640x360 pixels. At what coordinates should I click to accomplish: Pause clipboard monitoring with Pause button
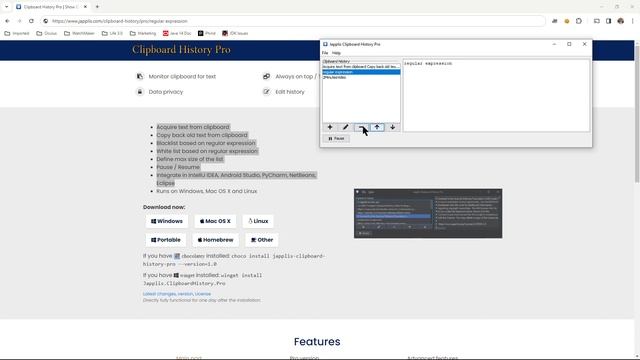tap(336, 139)
